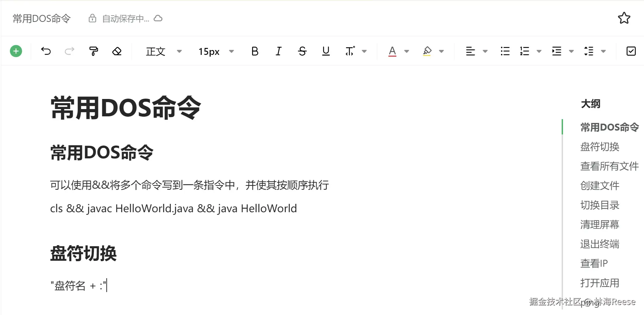The image size is (644, 315).
Task: Redo the last undone edit
Action: coord(70,51)
